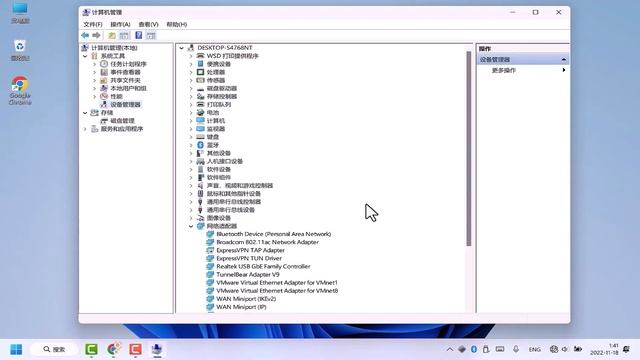Open the 文件(F) menu
The height and width of the screenshot is (360, 640).
[x=93, y=24]
